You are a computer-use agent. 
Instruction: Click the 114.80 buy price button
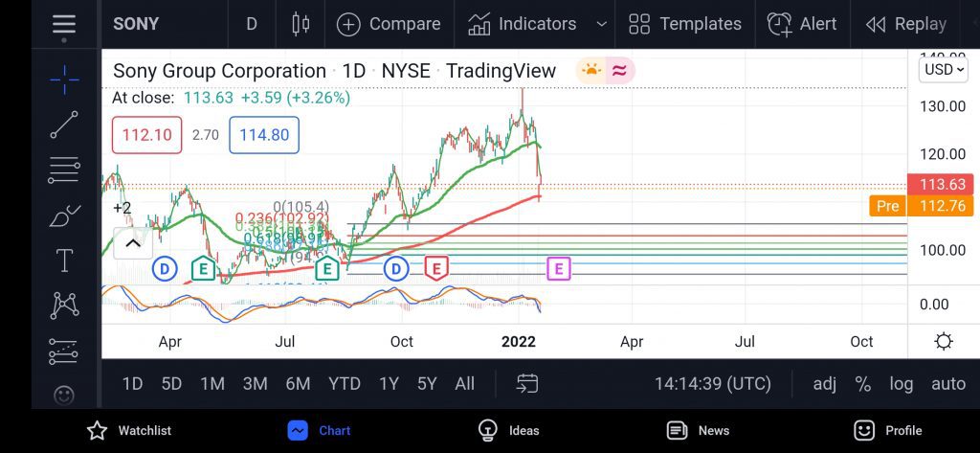click(264, 134)
